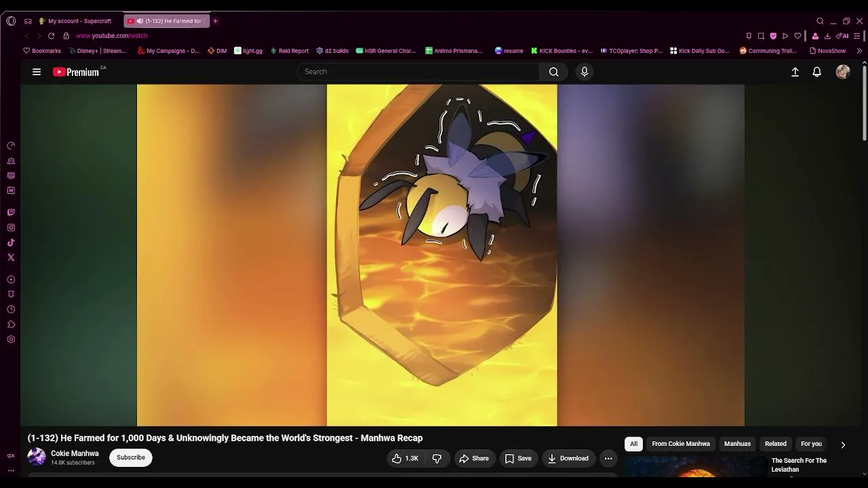Open TikTok from the sidebar
868x488 pixels.
point(11,243)
